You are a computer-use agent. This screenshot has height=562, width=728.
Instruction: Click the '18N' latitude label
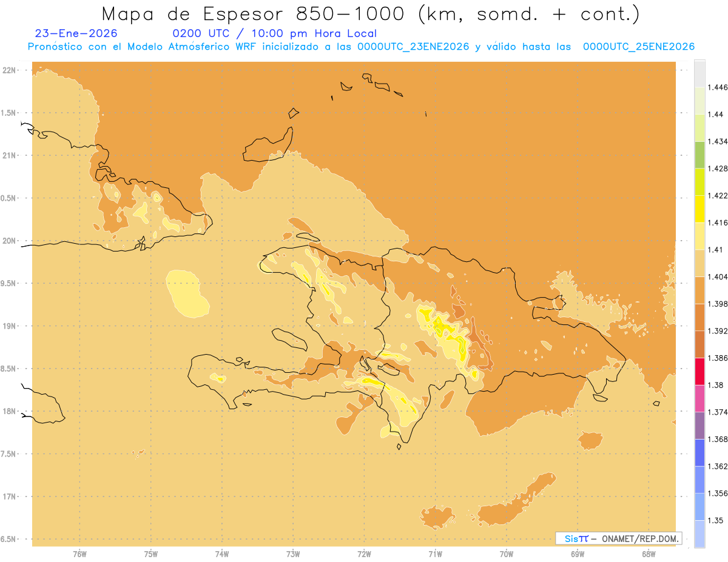[10, 411]
